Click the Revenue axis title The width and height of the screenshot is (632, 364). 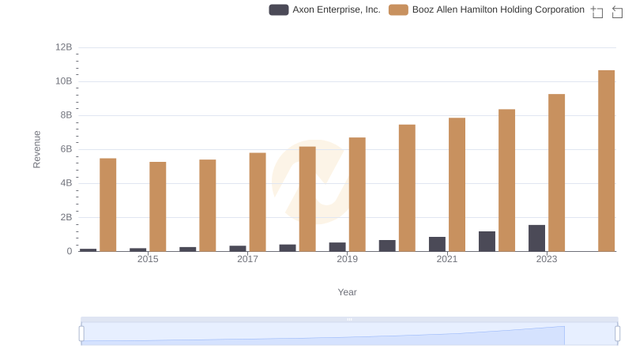[x=36, y=149]
